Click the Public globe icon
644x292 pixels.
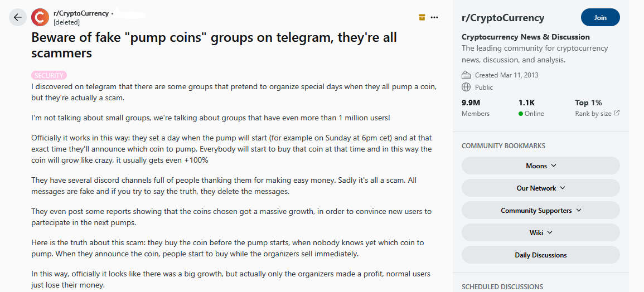pos(466,87)
